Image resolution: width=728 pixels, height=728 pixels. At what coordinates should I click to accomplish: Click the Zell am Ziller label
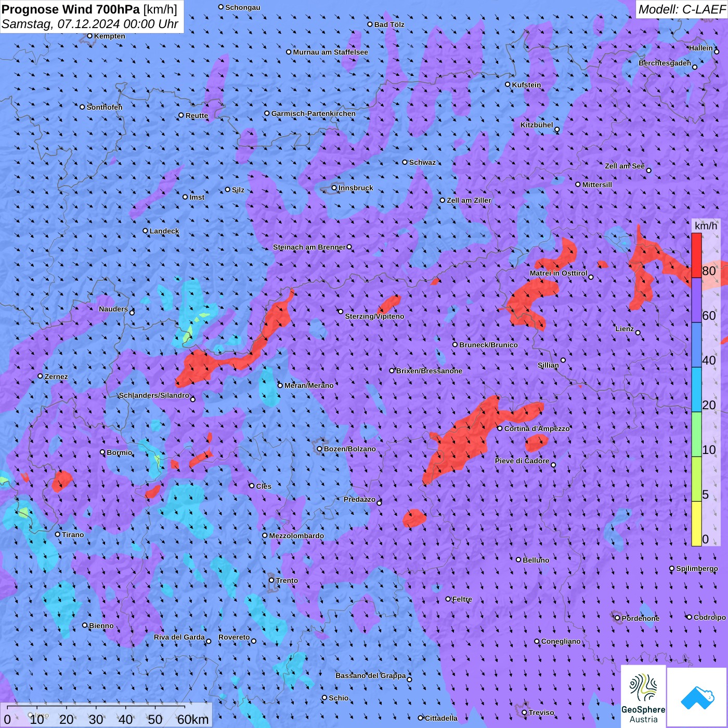pos(469,200)
